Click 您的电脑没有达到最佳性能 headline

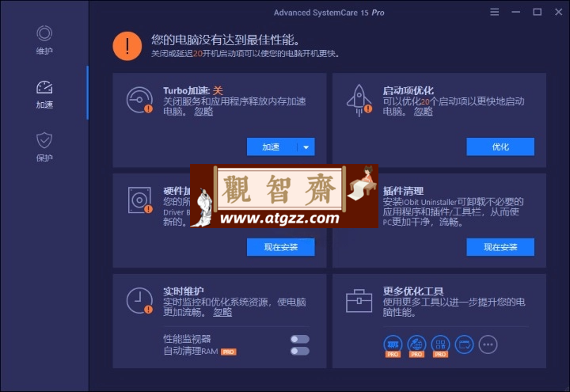coord(226,40)
